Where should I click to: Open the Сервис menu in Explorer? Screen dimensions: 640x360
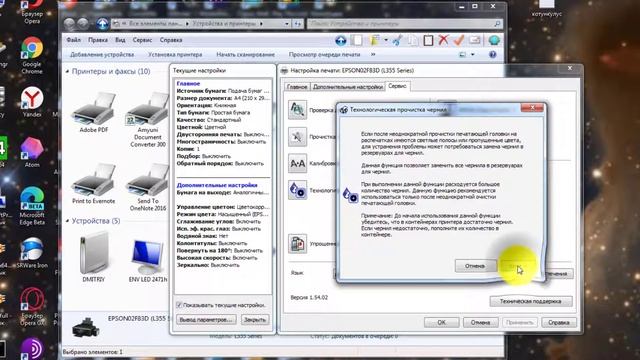pos(142,40)
